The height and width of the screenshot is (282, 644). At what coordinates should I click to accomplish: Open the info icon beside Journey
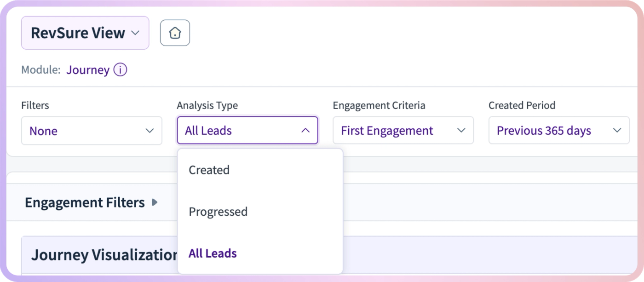click(x=120, y=70)
